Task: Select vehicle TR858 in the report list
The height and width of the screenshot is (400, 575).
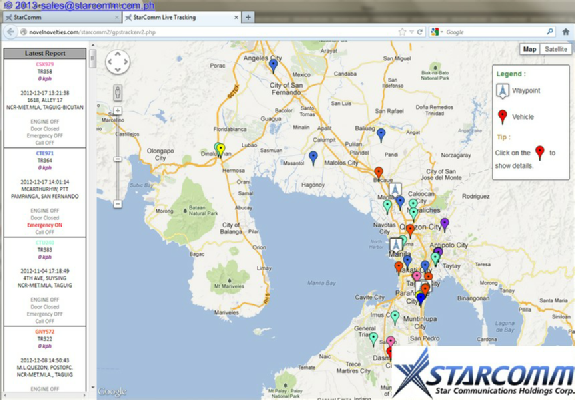Action: tap(45, 71)
